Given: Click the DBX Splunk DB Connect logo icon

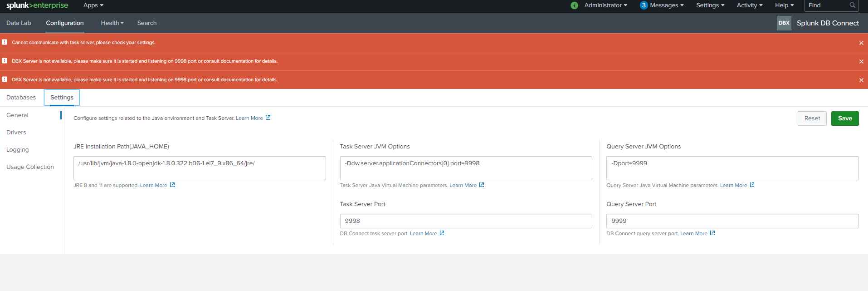Looking at the screenshot, I should point(784,23).
